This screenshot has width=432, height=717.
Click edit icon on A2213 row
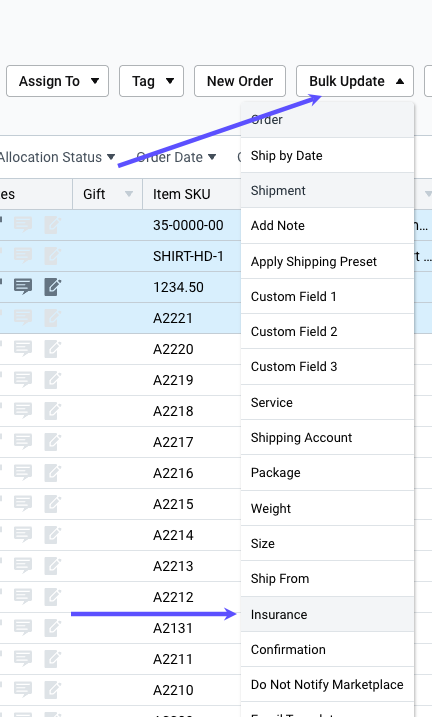pos(53,566)
